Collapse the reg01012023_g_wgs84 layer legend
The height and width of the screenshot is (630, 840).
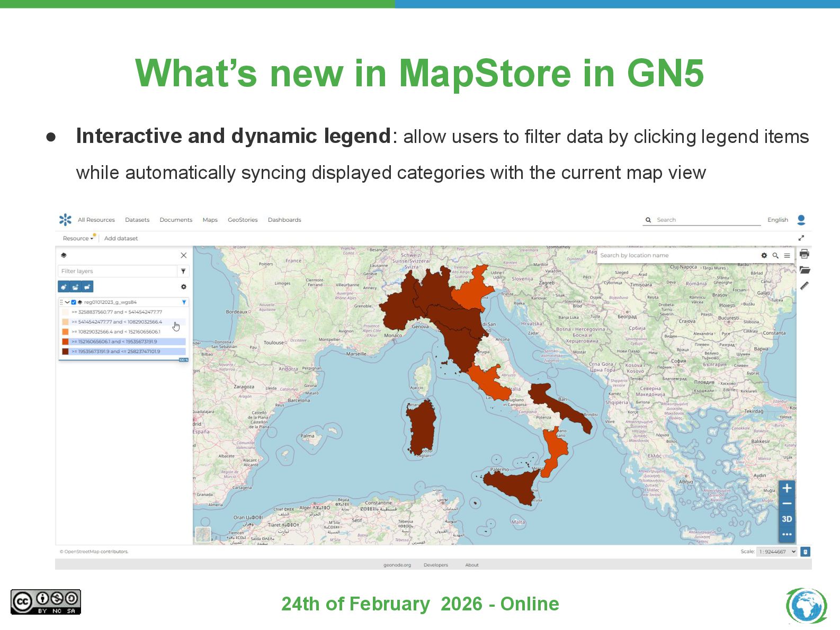67,302
